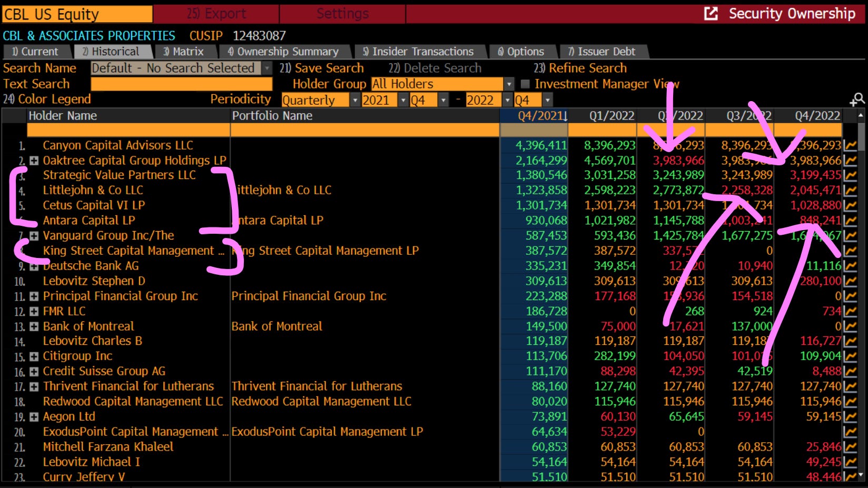Image resolution: width=868 pixels, height=488 pixels.
Task: Open chart icon for Strategic Value Partners row
Action: [850, 175]
